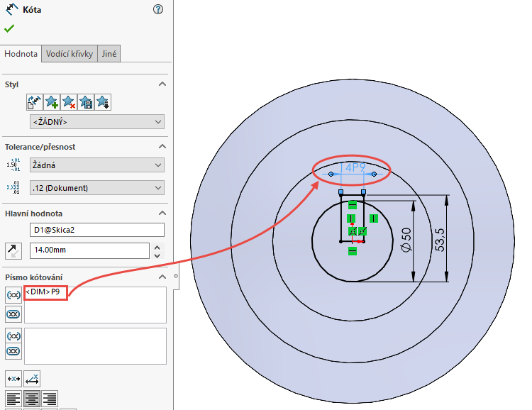
Task: Click bottom horizontal relation marker
Action: (x=353, y=251)
